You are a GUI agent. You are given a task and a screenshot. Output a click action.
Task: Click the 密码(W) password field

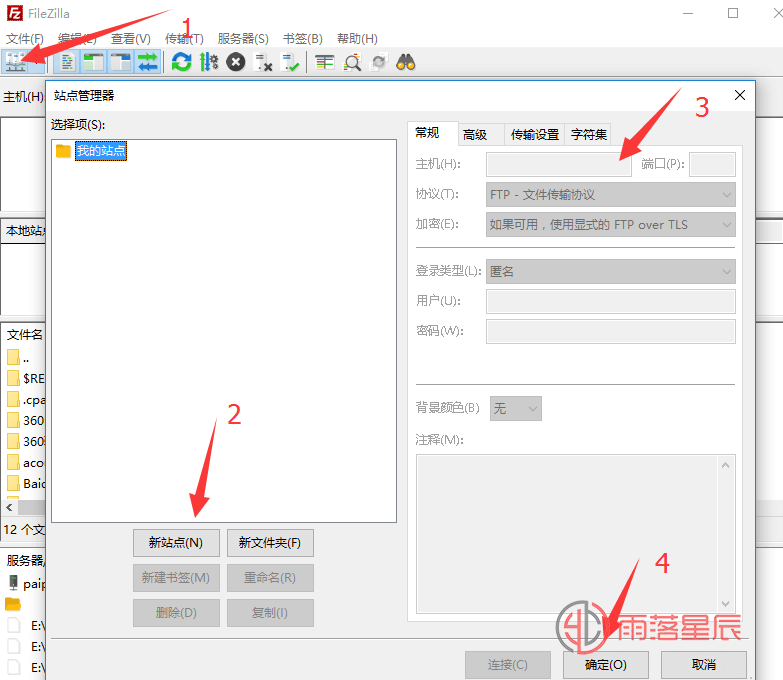[610, 332]
